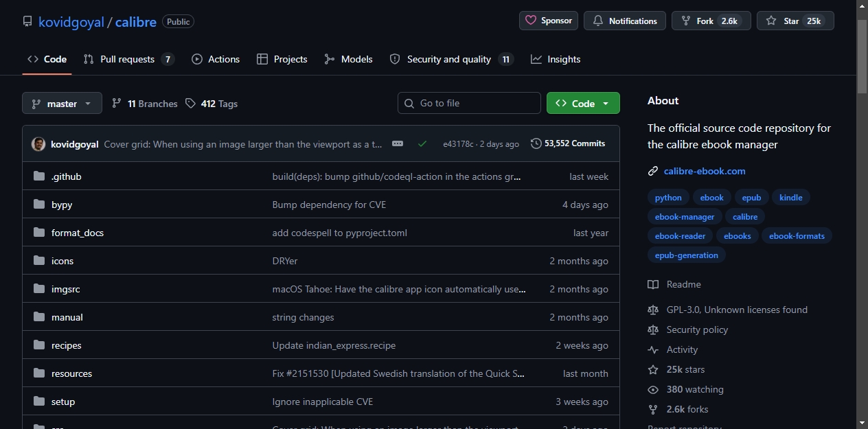View the 11 Branches link
Screen dimensions: 868x429
tap(144, 104)
